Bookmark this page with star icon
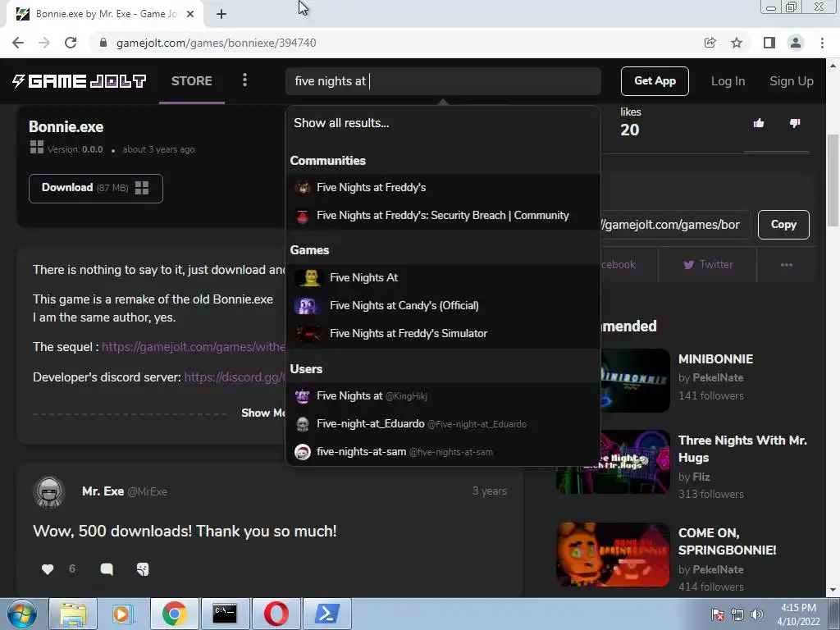 737,43
